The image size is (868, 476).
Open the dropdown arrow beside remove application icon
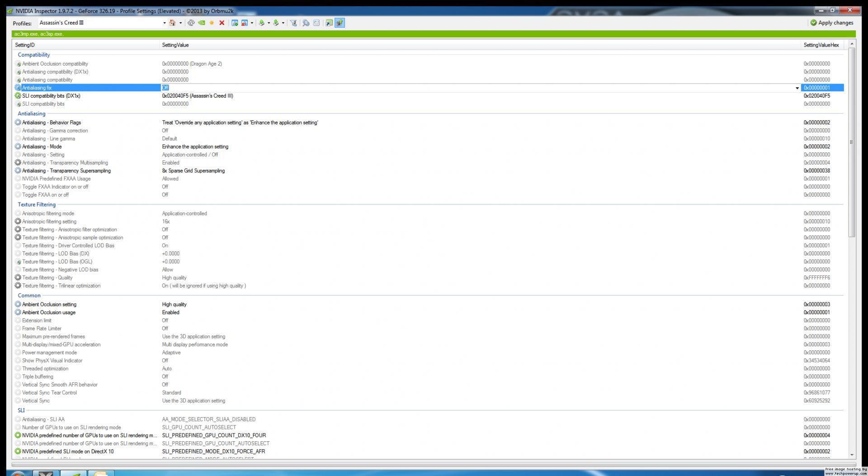pos(252,23)
